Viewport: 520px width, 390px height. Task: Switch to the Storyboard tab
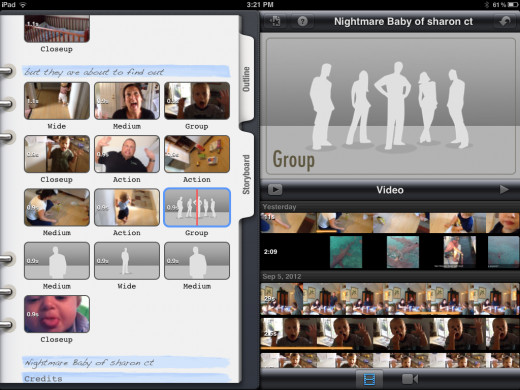(x=246, y=174)
